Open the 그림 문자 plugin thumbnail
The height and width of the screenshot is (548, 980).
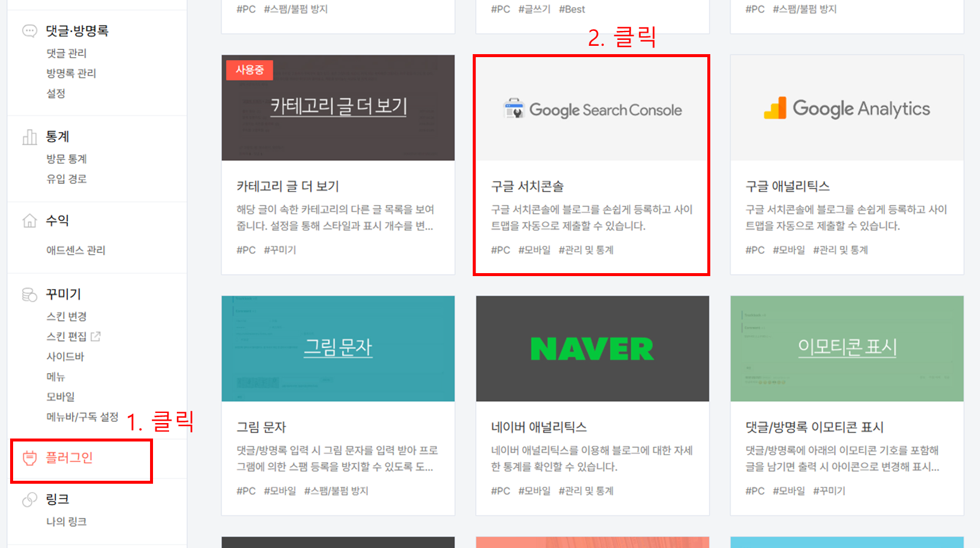click(338, 349)
